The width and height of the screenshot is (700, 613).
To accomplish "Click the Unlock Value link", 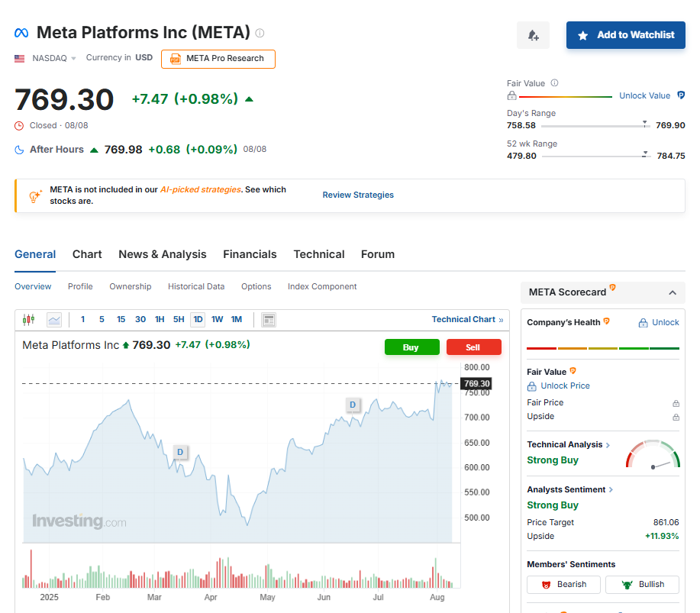I will [644, 95].
